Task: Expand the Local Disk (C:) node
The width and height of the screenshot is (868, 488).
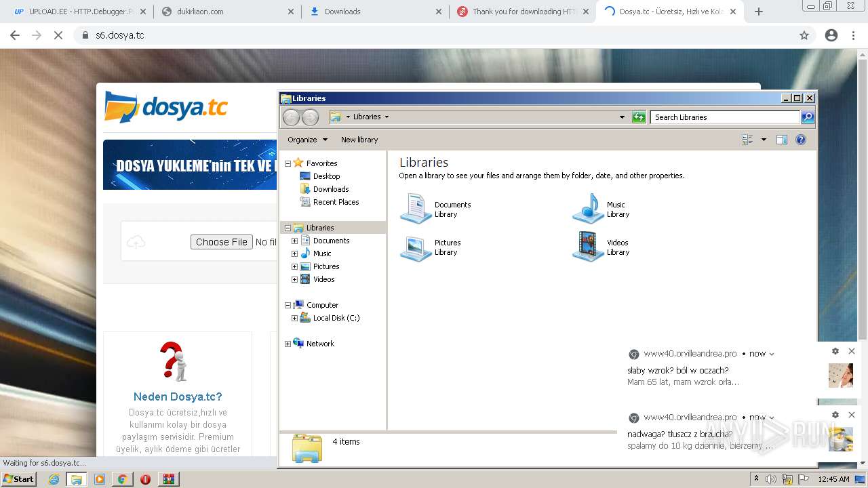Action: 294,318
